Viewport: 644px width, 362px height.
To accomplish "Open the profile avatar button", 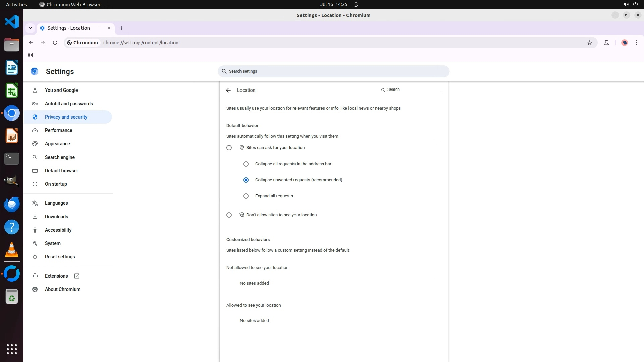I will point(624,43).
